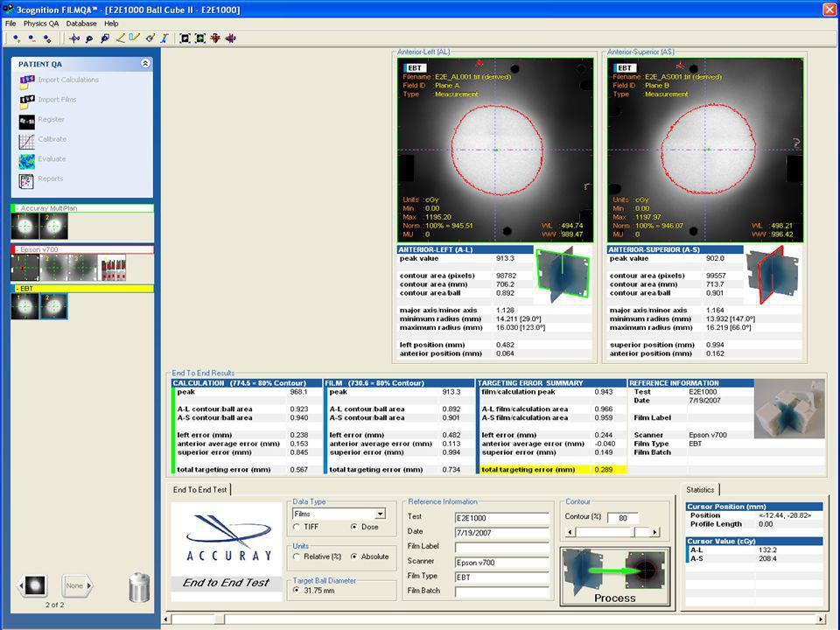Open the File menu
Image resolution: width=840 pixels, height=630 pixels.
click(x=10, y=24)
